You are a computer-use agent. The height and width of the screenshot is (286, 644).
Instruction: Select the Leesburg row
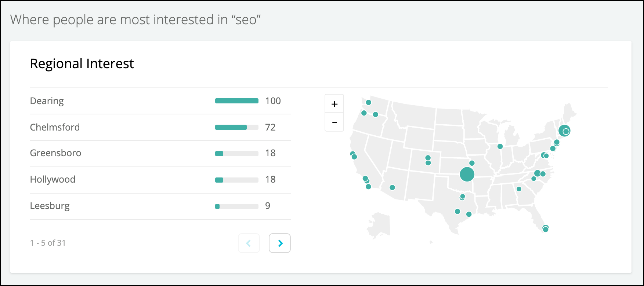point(160,206)
